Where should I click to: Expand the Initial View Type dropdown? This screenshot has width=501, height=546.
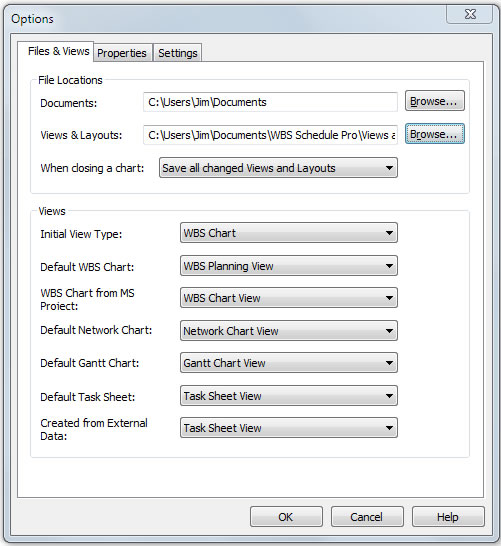tap(289, 233)
